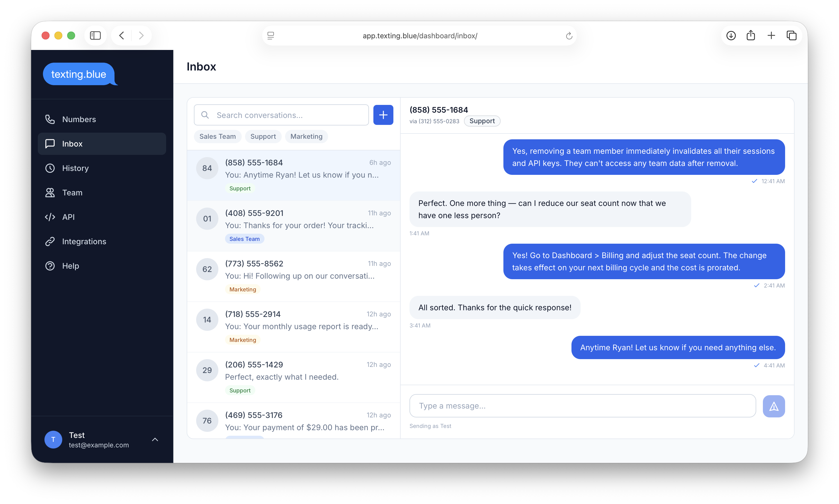Toggle the browser sidebar icon
Viewport: 839px width, 504px height.
click(x=95, y=35)
